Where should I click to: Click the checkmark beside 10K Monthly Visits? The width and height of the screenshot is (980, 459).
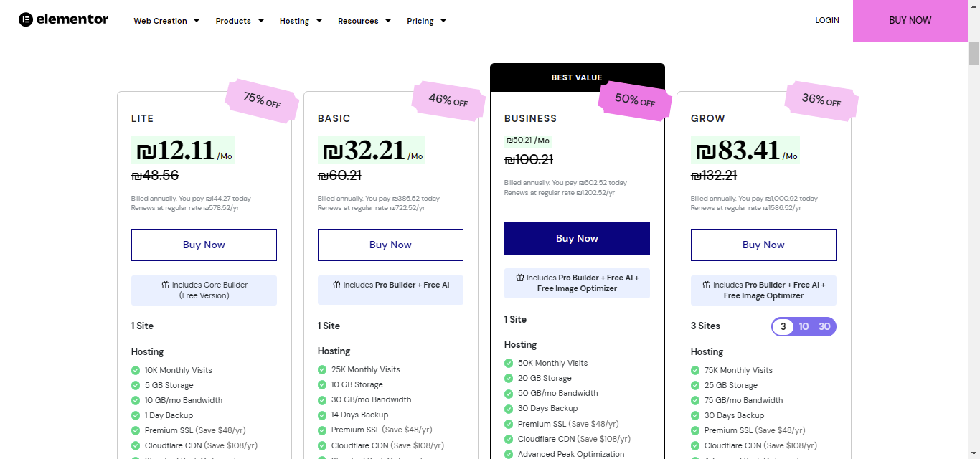pyautogui.click(x=136, y=370)
